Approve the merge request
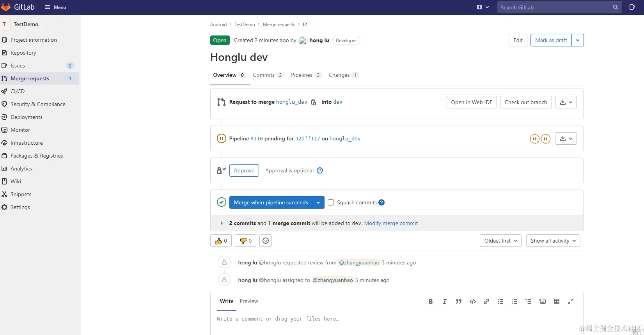The image size is (644, 335). (244, 170)
